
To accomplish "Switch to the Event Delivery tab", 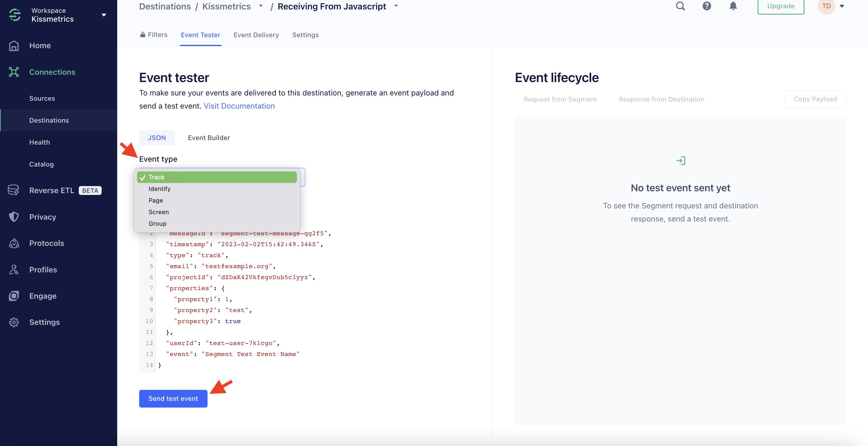I will click(x=256, y=35).
